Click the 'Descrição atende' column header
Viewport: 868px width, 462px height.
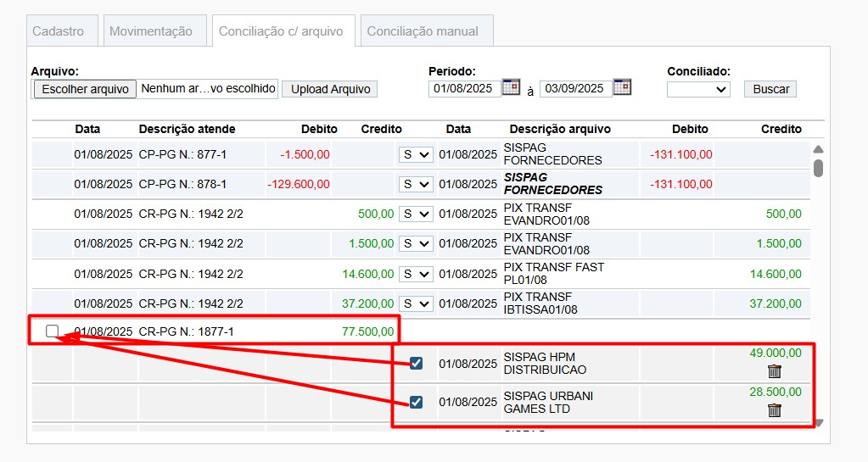coord(188,129)
